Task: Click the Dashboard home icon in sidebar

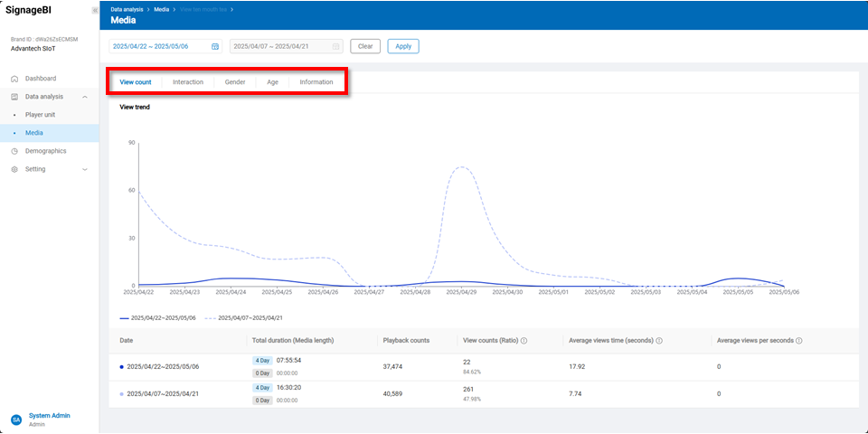Action: [14, 79]
